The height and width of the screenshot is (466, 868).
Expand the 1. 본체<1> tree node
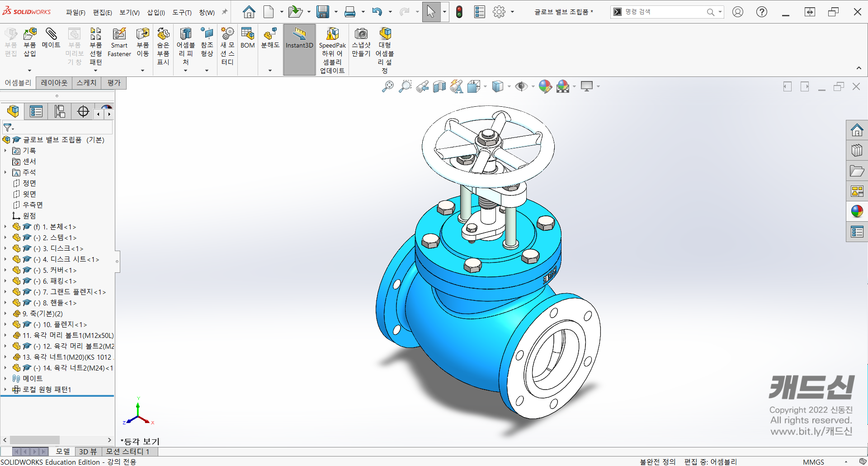coord(5,227)
